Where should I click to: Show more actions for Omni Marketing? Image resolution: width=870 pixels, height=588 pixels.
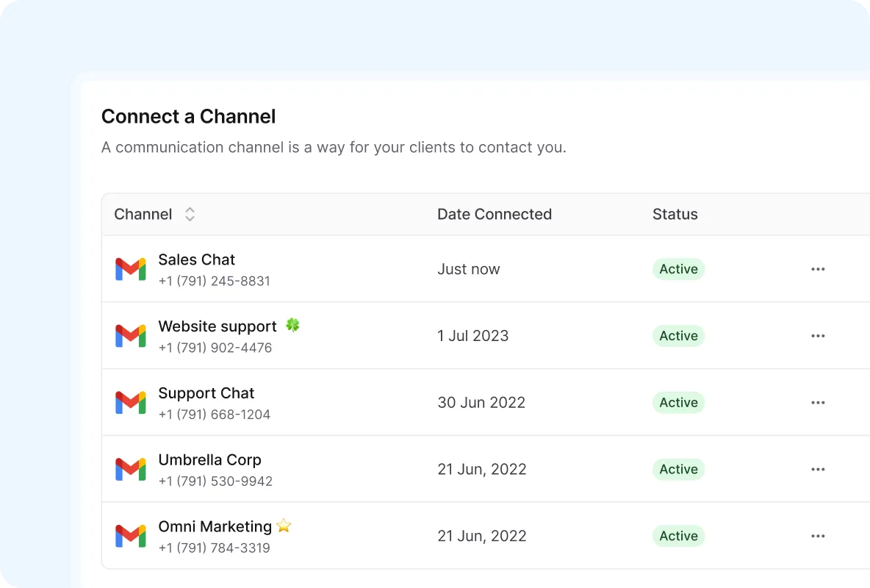point(818,537)
